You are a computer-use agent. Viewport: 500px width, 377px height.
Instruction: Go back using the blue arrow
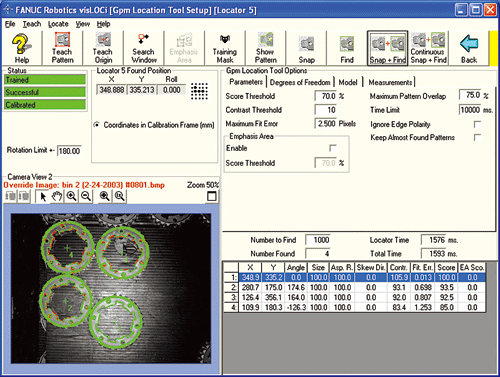click(x=469, y=48)
